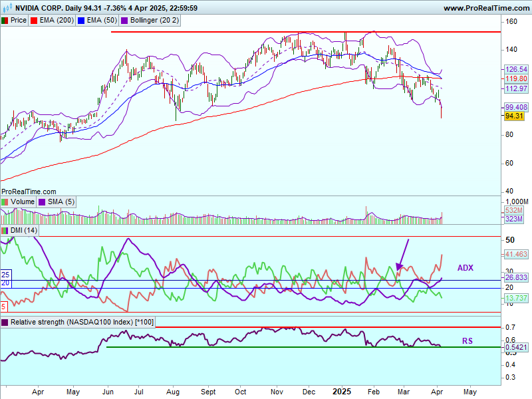Click the 41.463 DMI value label
Image resolution: width=532 pixels, height=399 pixels.
click(x=516, y=254)
